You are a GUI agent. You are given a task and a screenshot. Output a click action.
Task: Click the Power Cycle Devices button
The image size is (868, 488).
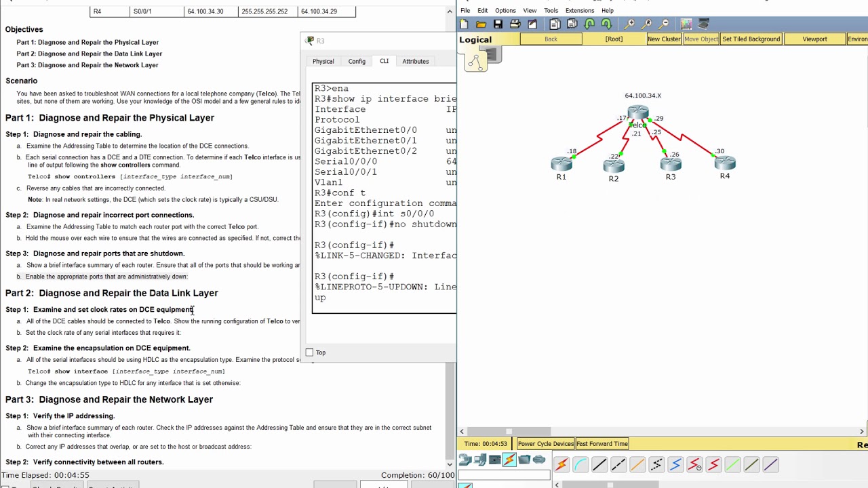[545, 444]
